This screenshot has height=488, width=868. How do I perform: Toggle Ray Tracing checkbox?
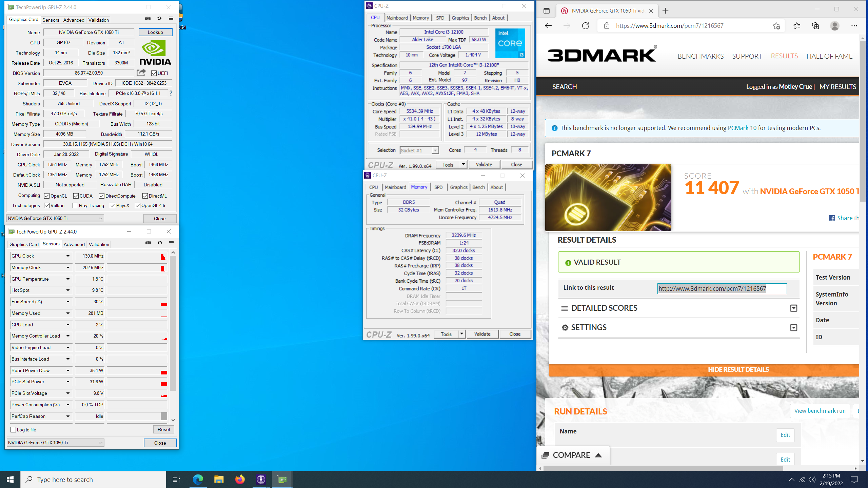(75, 205)
